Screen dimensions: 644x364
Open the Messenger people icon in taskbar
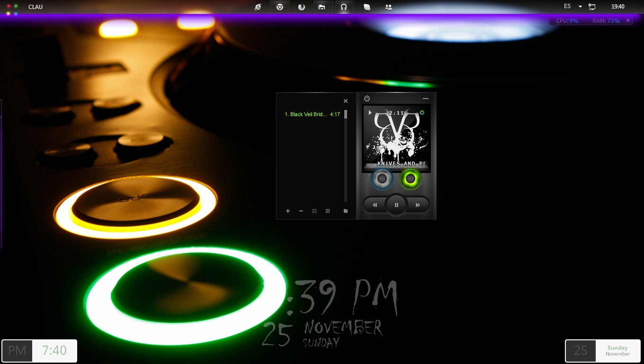pyautogui.click(x=389, y=7)
